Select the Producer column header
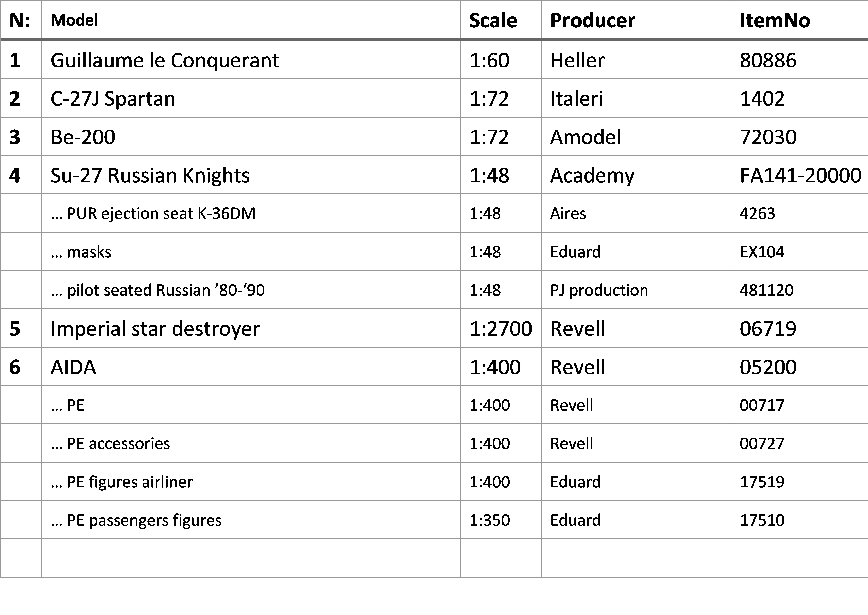868x615 pixels. (592, 20)
